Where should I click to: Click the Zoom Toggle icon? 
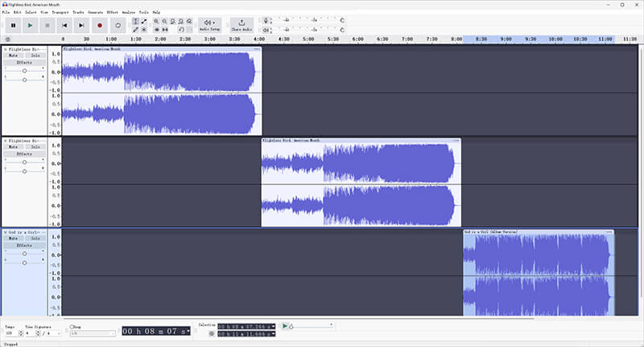[189, 22]
